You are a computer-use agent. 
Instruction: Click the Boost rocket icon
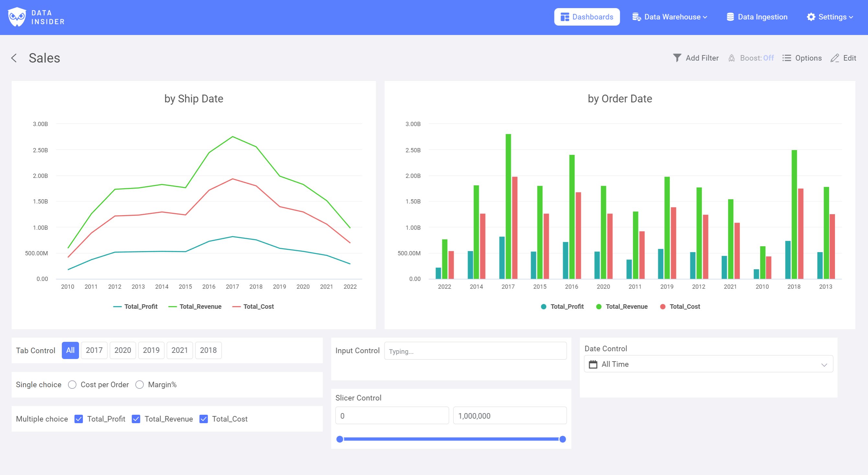tap(732, 58)
